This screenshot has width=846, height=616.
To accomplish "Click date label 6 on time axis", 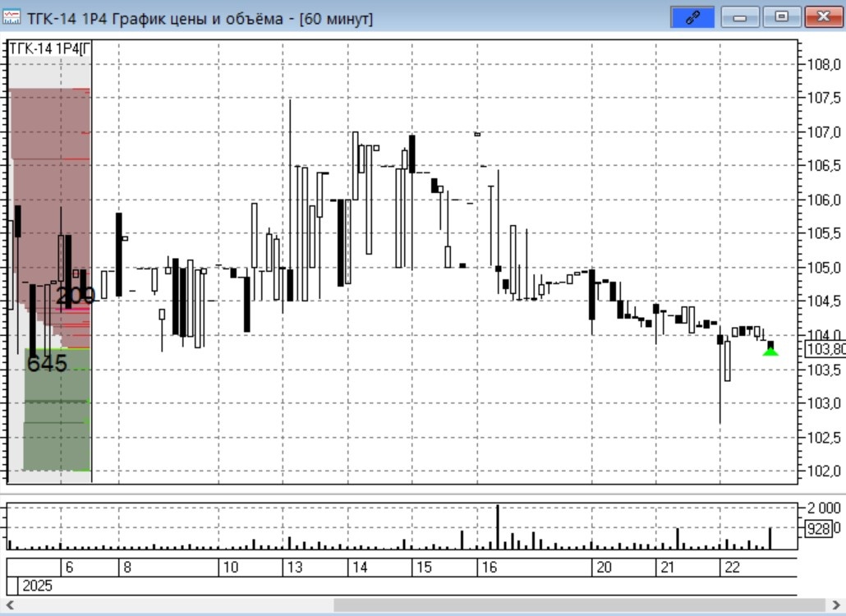I will click(69, 568).
